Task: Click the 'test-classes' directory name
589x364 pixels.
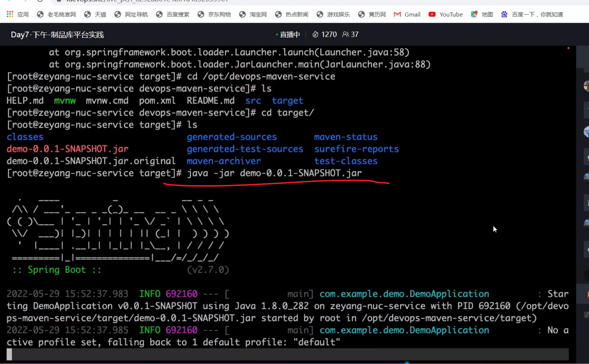Action: click(x=346, y=161)
